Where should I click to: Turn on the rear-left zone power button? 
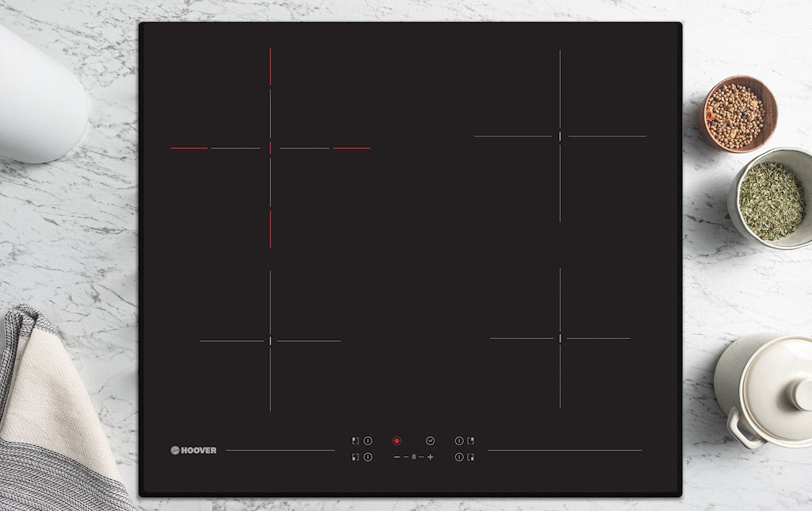368,440
